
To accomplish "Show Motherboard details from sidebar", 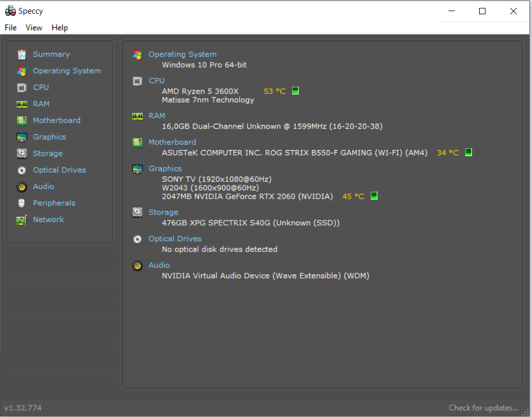I will (57, 121).
